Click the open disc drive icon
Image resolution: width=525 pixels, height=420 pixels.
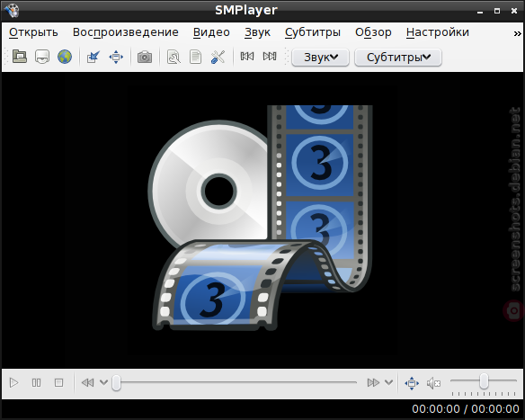[x=42, y=57]
